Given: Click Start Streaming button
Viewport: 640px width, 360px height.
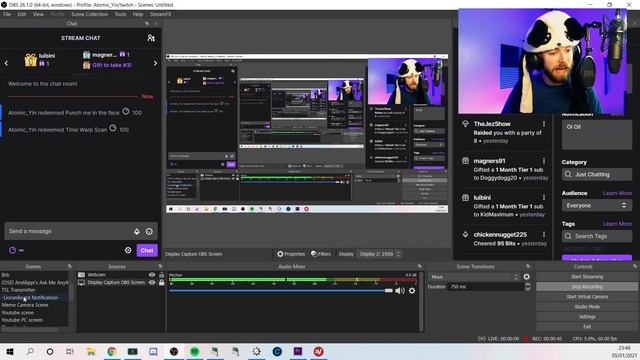Looking at the screenshot, I should pyautogui.click(x=587, y=277).
